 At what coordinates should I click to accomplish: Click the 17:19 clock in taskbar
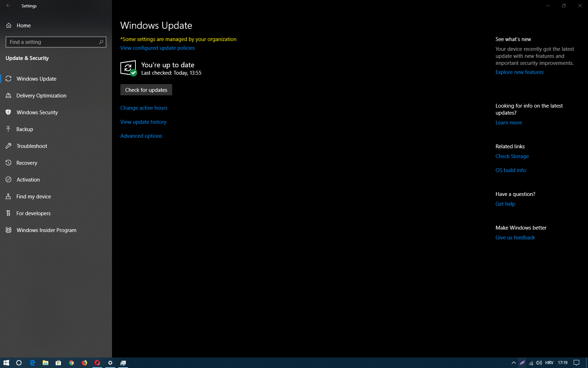point(562,363)
